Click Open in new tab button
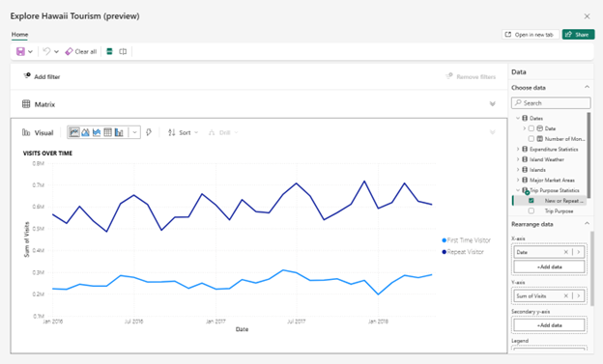 (530, 35)
